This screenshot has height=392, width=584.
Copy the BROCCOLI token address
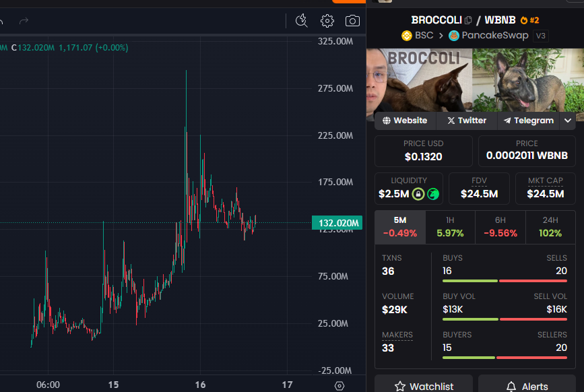click(x=468, y=20)
